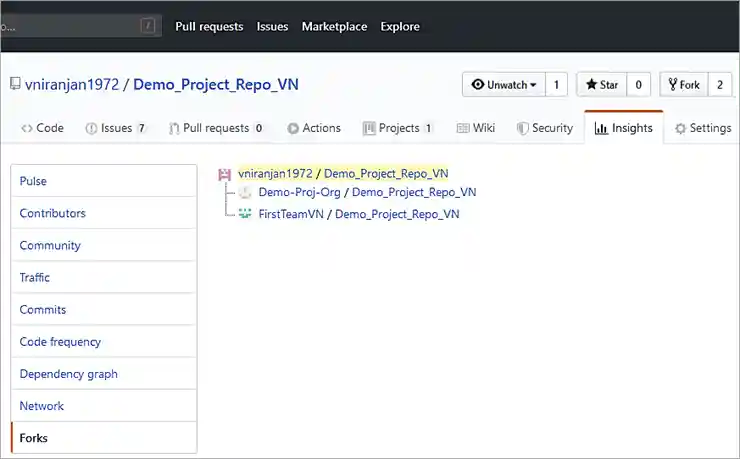The height and width of the screenshot is (460, 740).
Task: Open Demo-Proj-Org owner link
Action: click(x=299, y=192)
